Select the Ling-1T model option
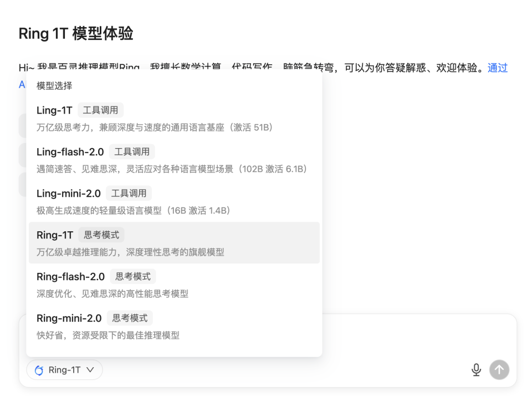 (x=54, y=110)
